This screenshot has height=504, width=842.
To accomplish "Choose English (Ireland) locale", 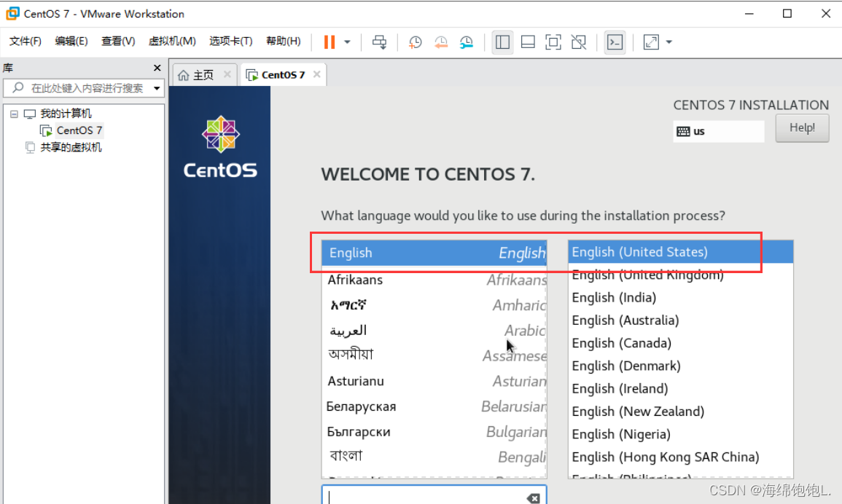I will [x=680, y=389].
